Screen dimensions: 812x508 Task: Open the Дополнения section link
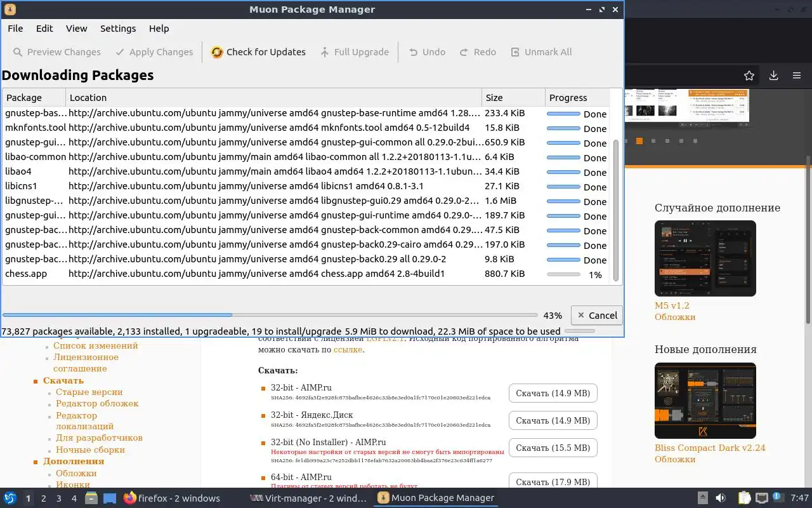[74, 461]
